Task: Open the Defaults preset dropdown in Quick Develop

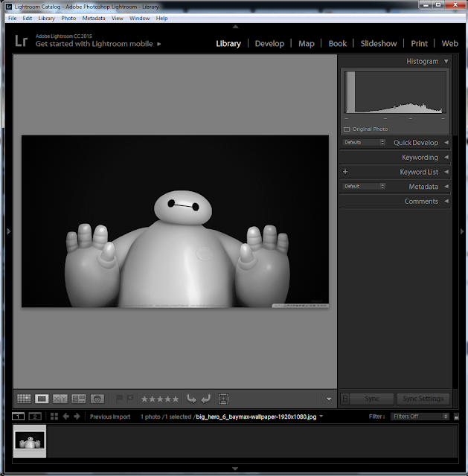Action: tap(364, 142)
